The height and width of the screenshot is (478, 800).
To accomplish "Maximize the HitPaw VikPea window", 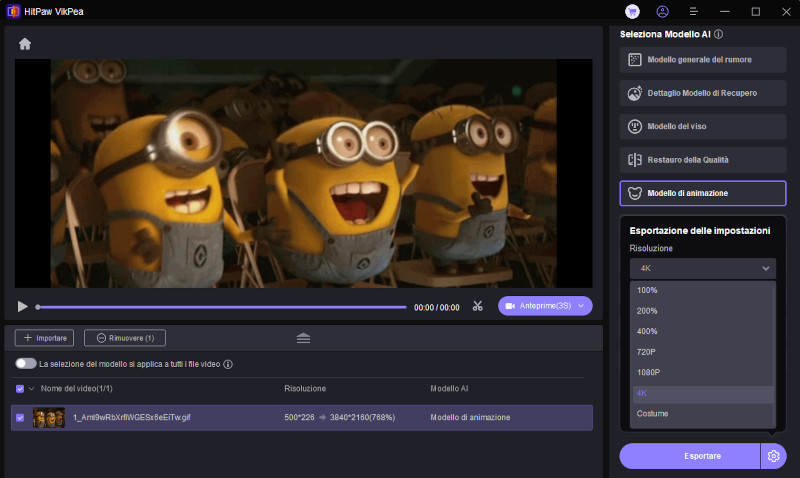I will (x=756, y=11).
